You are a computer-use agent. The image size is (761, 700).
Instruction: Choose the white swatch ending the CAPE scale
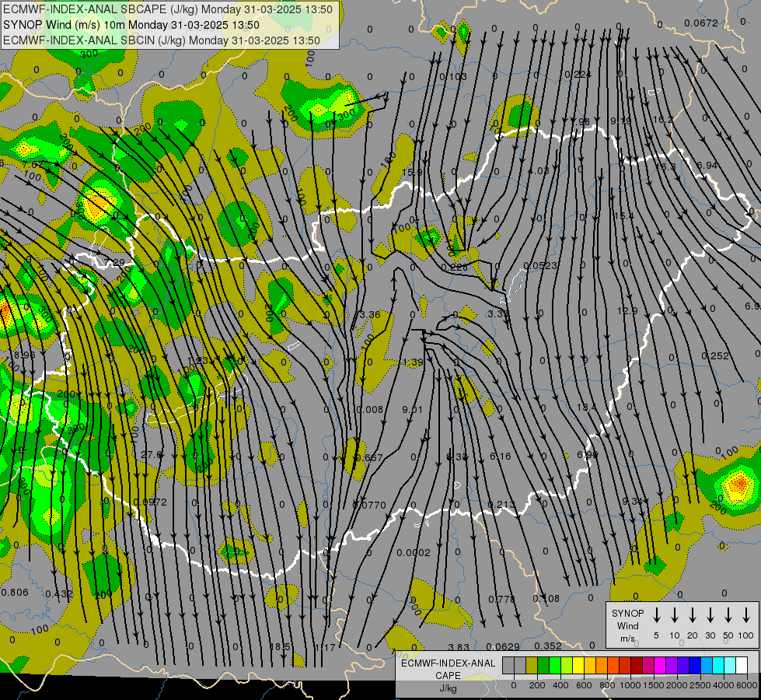point(742,665)
